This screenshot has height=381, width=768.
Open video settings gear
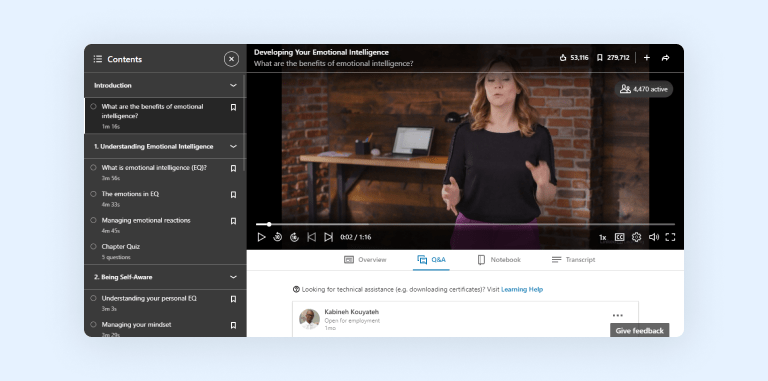(636, 237)
